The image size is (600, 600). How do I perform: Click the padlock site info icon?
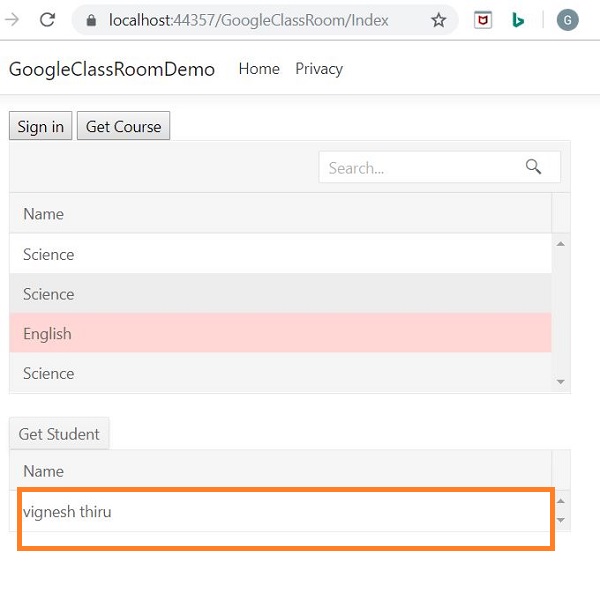[92, 20]
